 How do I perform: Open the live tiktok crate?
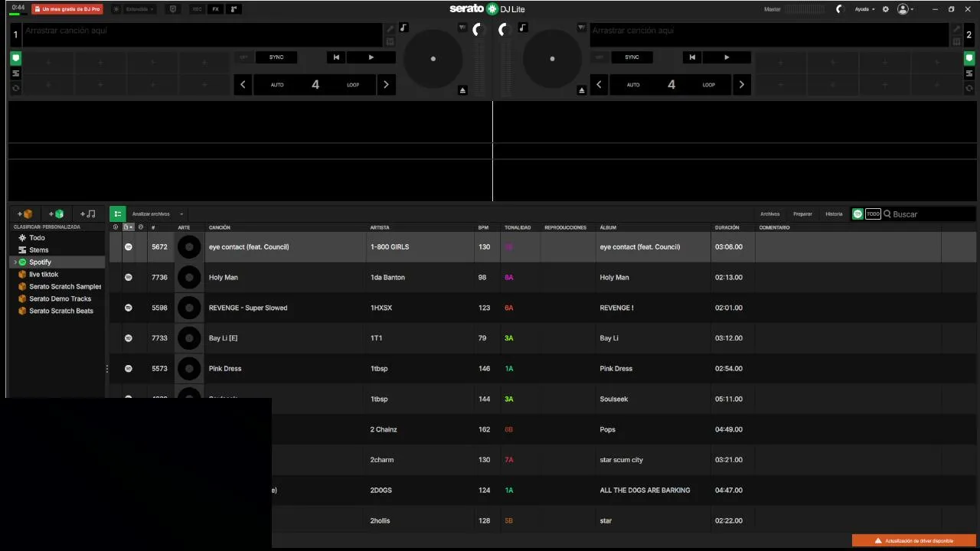[x=44, y=275]
